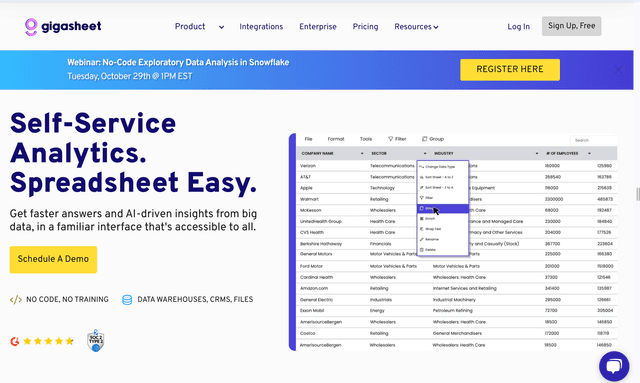This screenshot has width=640, height=383.
Task: Select Filter in the column context menu
Action: [x=442, y=198]
